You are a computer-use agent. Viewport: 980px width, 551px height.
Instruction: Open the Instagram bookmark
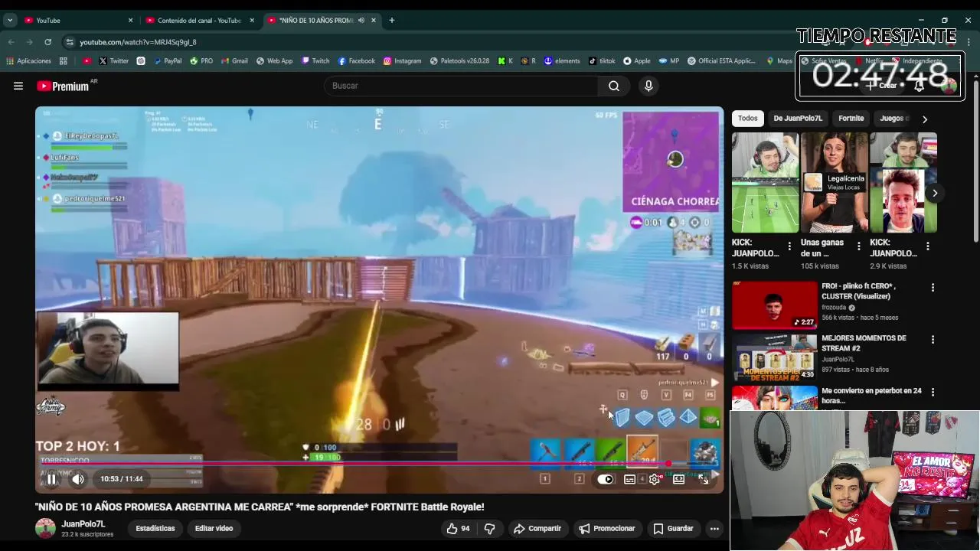click(x=403, y=60)
